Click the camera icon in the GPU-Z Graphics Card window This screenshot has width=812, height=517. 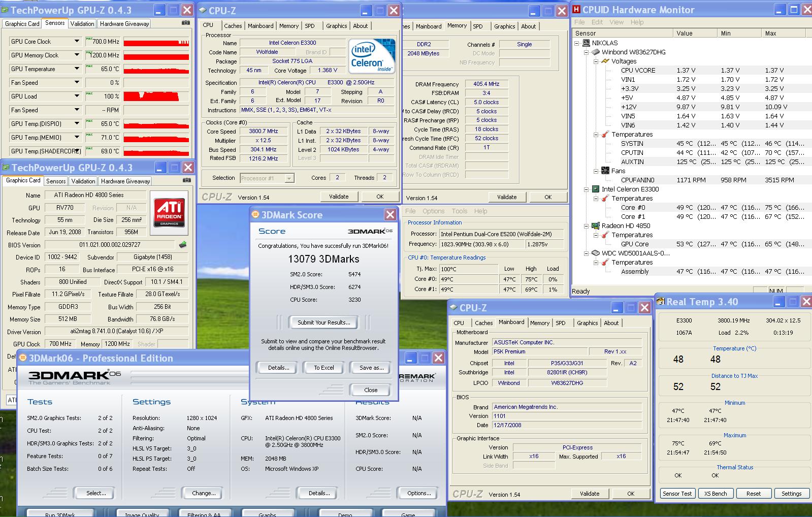(x=186, y=180)
